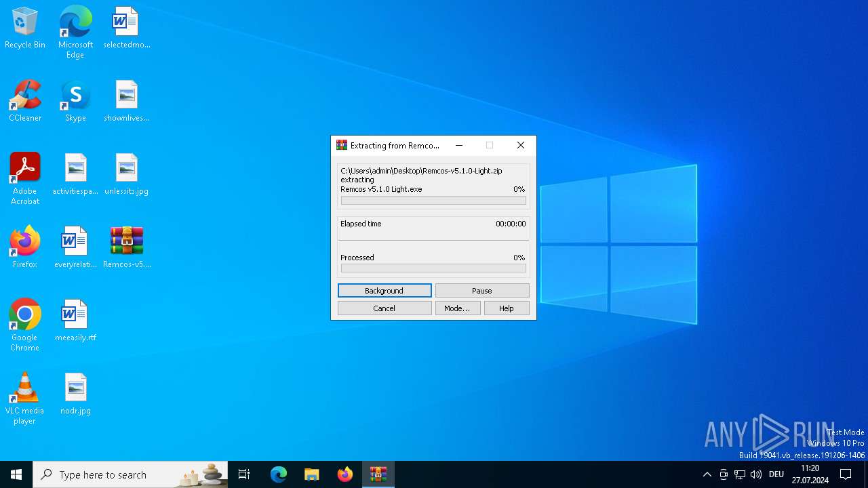Select the Remcos-v5... archive icon on desktop
The width and height of the screenshot is (868, 488).
[127, 248]
